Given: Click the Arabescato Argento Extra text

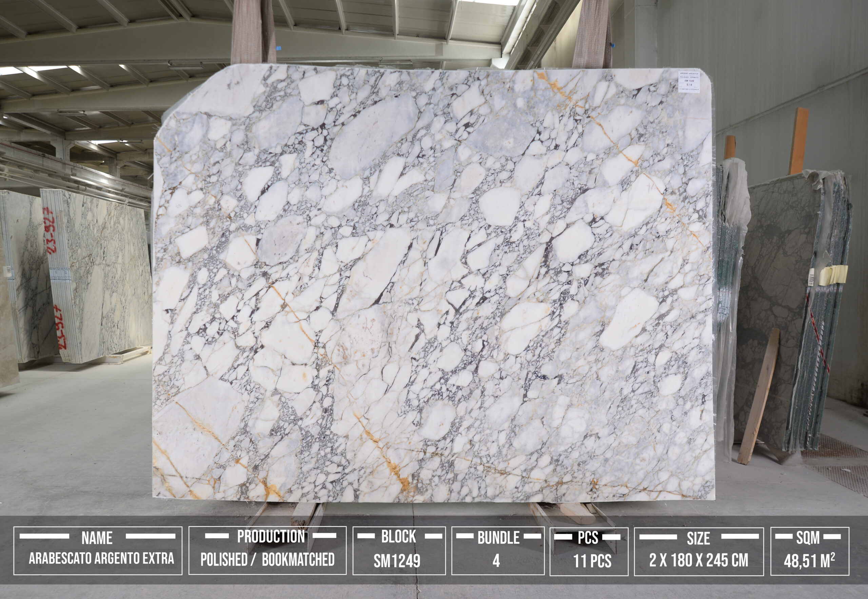Looking at the screenshot, I should coord(101,558).
